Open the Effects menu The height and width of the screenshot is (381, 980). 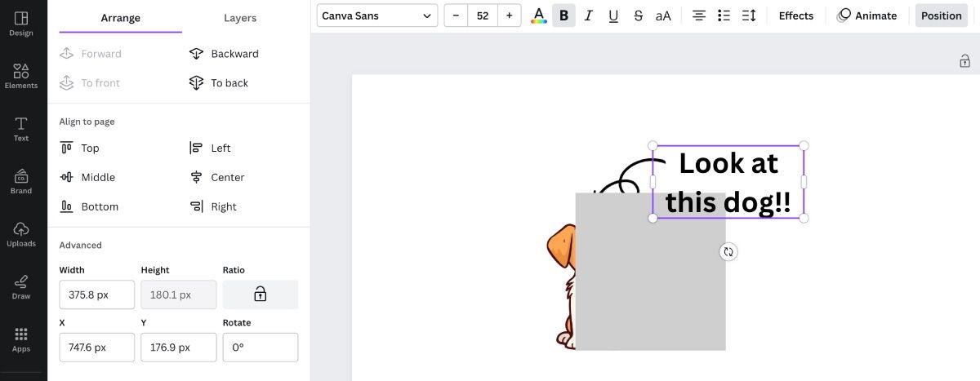click(795, 16)
